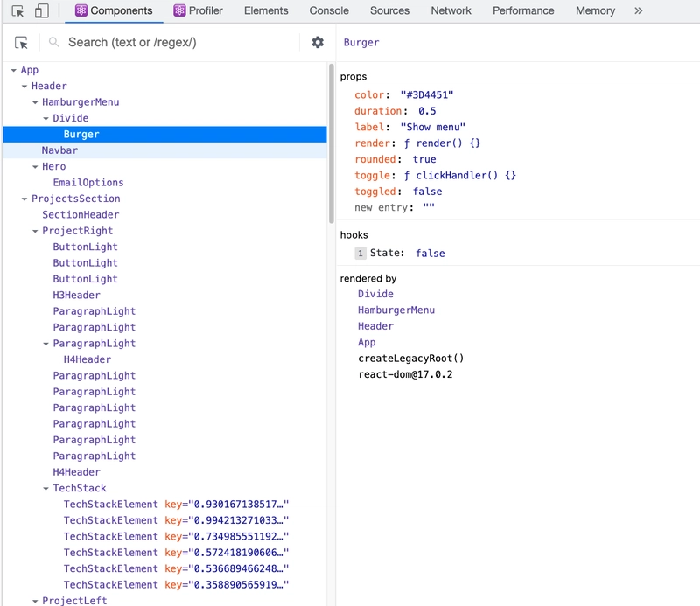700x606 pixels.
Task: Collapse the ProjectsSection node arrow
Action: (x=24, y=199)
